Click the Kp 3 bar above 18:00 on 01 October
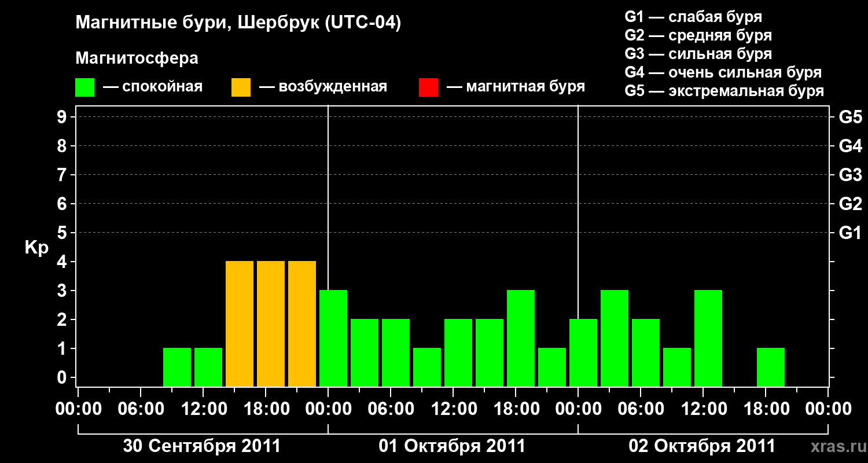 (521, 338)
